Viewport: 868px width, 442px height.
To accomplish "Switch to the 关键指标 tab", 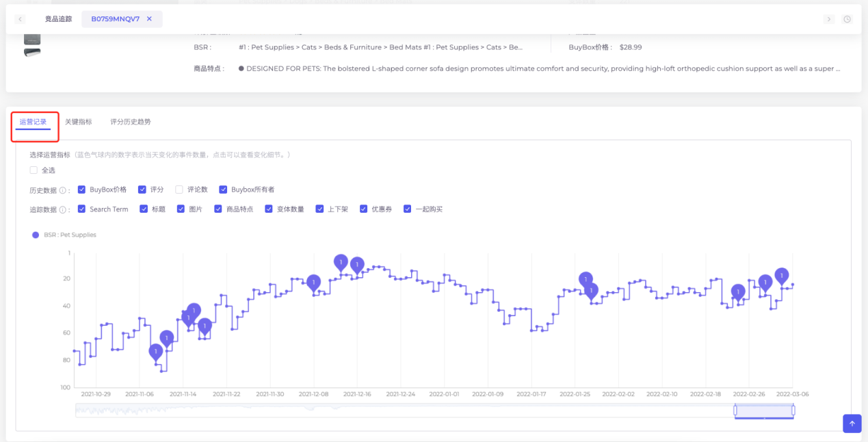I will 78,122.
